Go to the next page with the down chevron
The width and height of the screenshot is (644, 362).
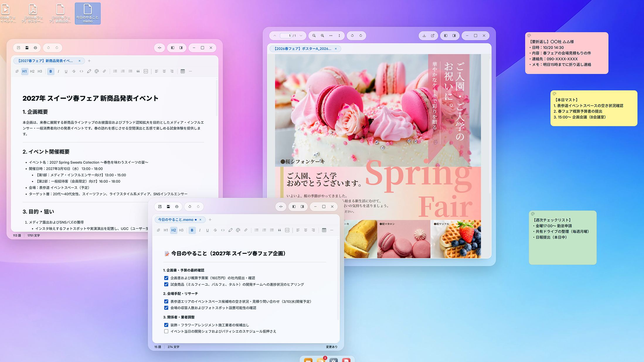coord(301,36)
